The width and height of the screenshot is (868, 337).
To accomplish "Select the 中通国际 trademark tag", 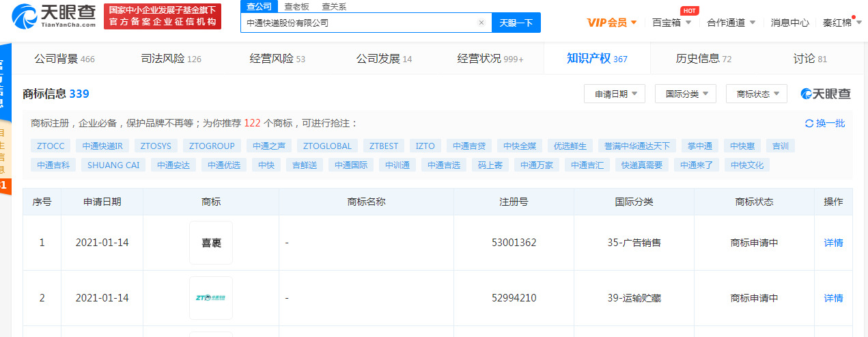I will 351,165.
